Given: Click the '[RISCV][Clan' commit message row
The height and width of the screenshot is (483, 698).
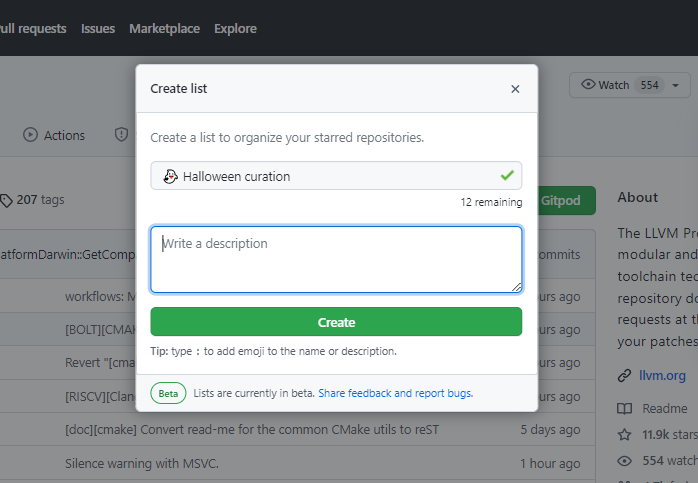Looking at the screenshot, I should [101, 396].
